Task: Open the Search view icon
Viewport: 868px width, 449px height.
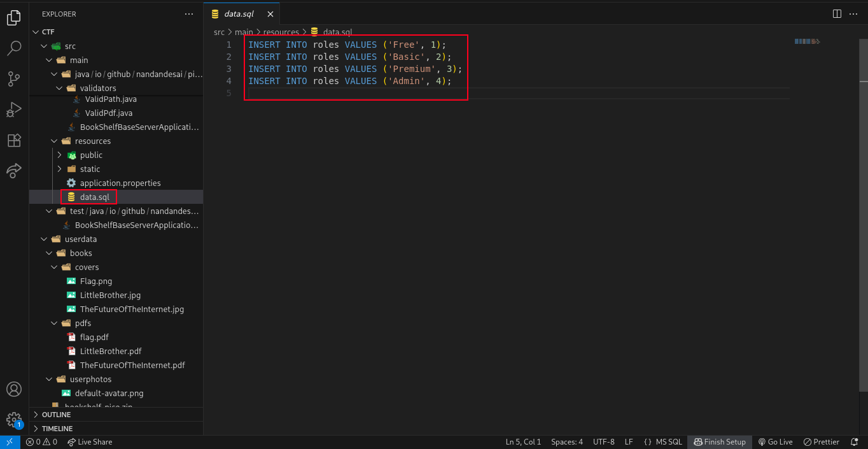Action: point(14,48)
